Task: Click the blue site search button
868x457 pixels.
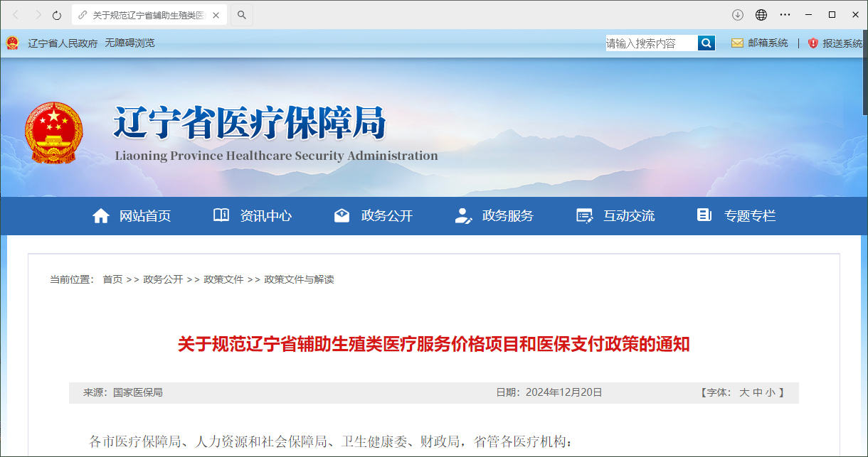Action: pos(706,43)
